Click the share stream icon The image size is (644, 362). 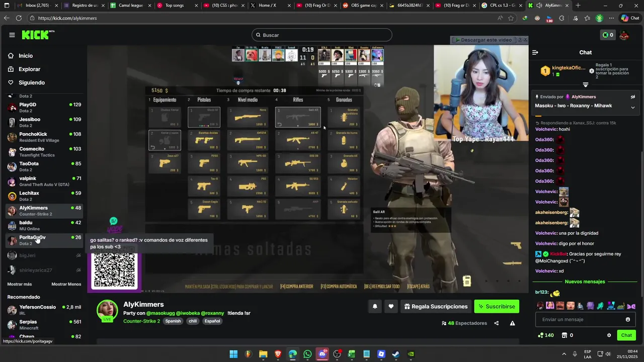pyautogui.click(x=497, y=323)
